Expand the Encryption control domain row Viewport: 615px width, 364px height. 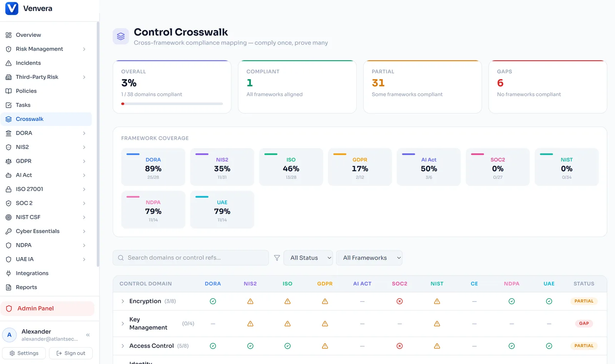[123, 301]
